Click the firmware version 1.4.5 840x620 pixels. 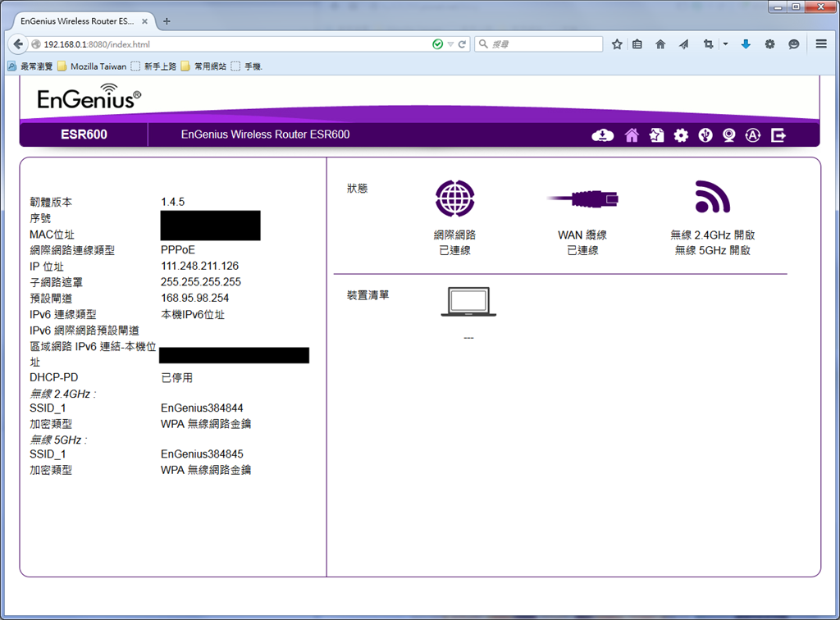[172, 202]
